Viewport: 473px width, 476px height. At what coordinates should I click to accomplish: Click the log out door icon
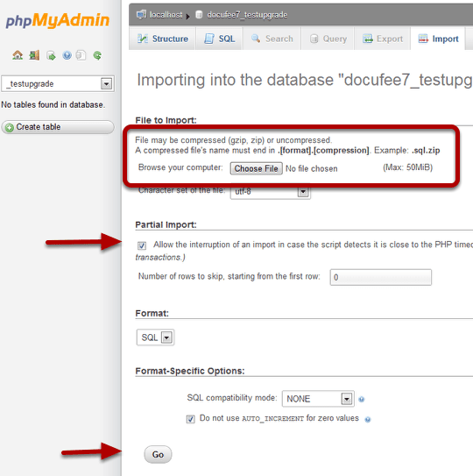click(34, 55)
